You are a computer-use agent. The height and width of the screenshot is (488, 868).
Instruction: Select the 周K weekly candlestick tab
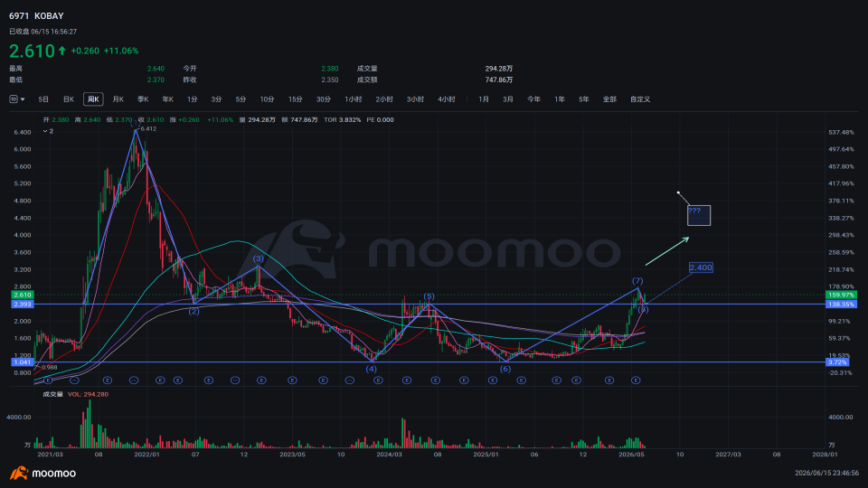(x=93, y=99)
